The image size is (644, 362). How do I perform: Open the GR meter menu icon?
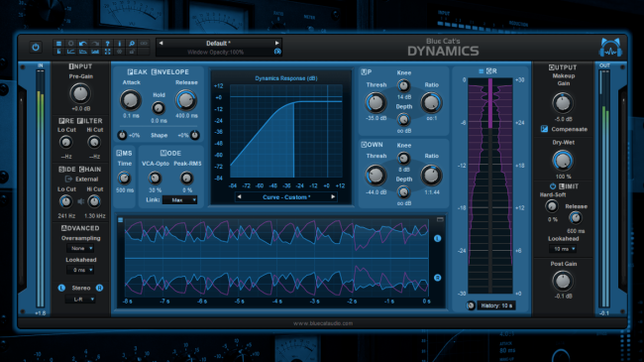pos(481,71)
